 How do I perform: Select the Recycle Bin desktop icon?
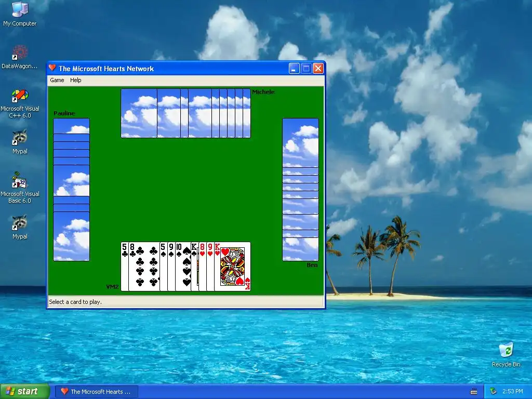[506, 355]
